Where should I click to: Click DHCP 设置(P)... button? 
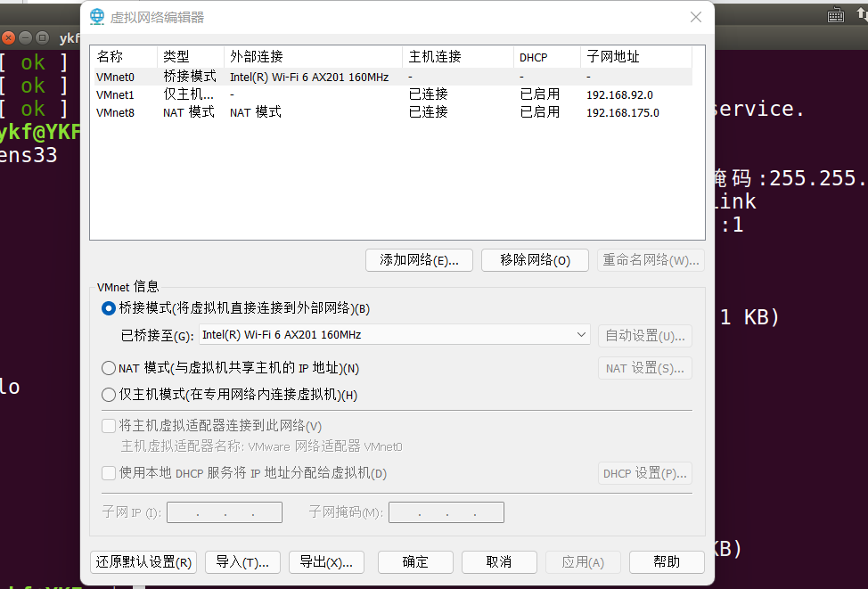[x=645, y=473]
